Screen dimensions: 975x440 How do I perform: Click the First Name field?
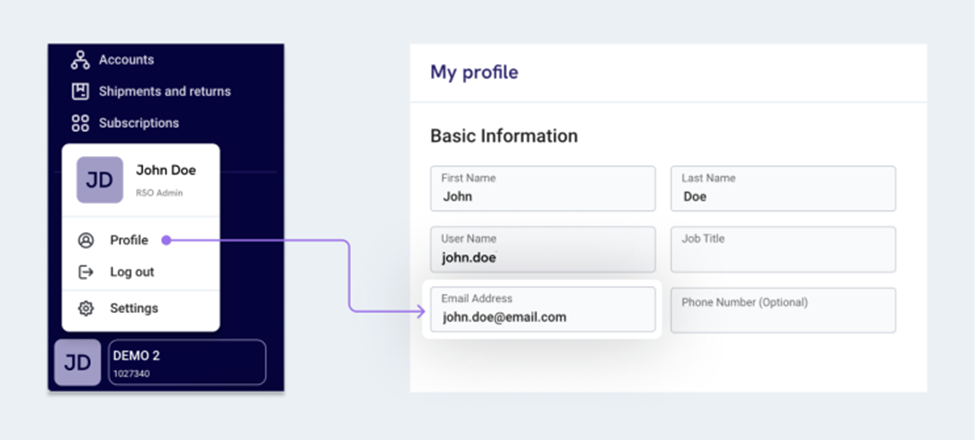(x=542, y=189)
